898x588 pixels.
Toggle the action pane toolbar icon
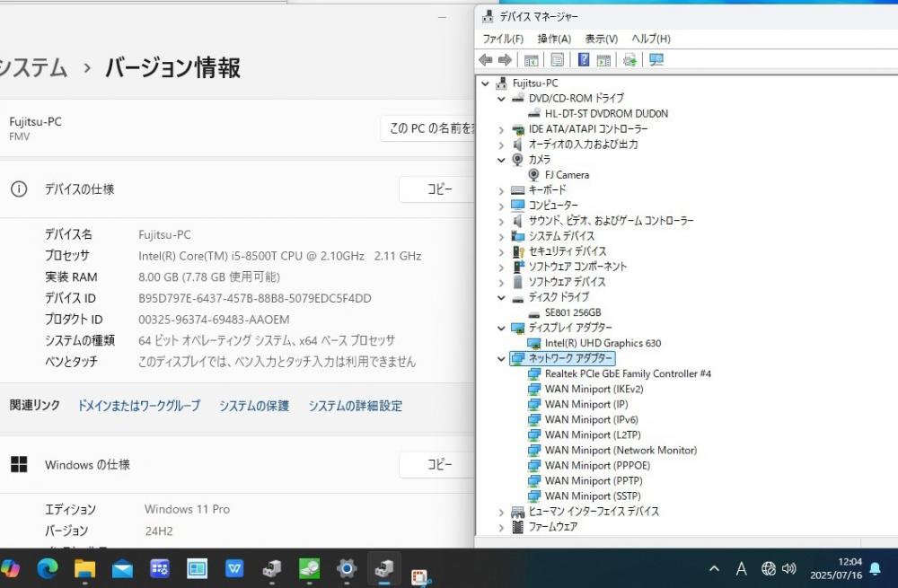click(603, 60)
